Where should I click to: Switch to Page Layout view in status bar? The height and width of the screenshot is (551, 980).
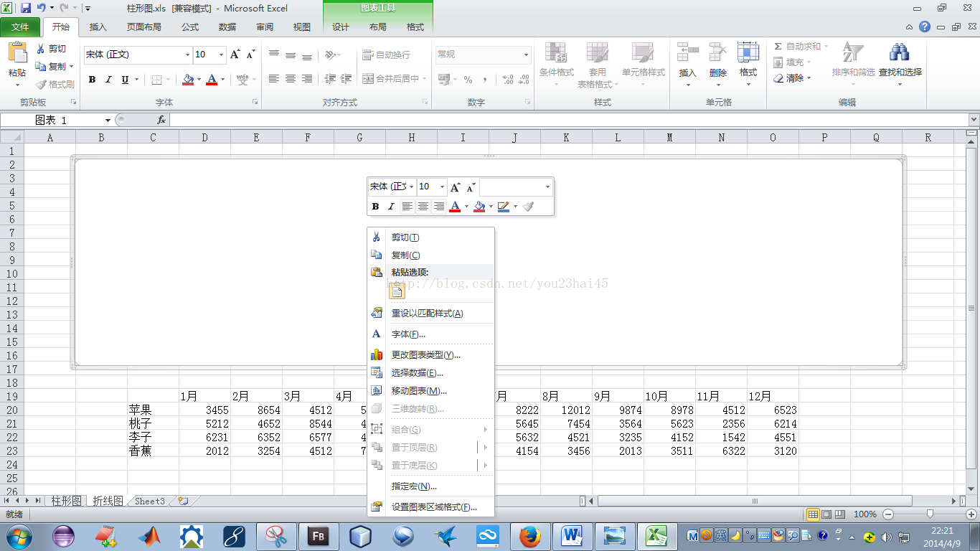pos(826,514)
